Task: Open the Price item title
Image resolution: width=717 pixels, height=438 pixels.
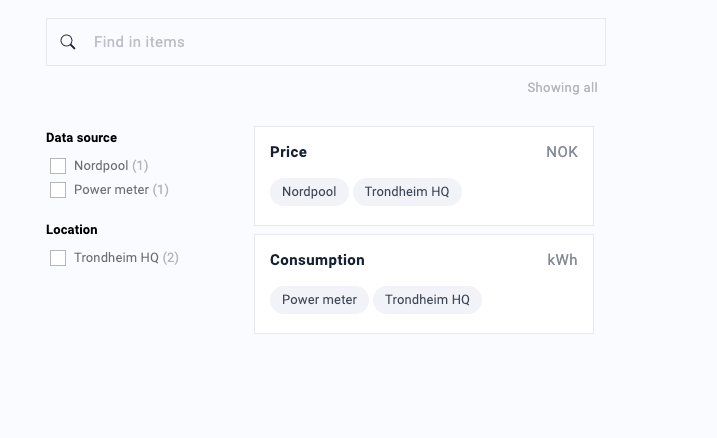Action: 288,152
